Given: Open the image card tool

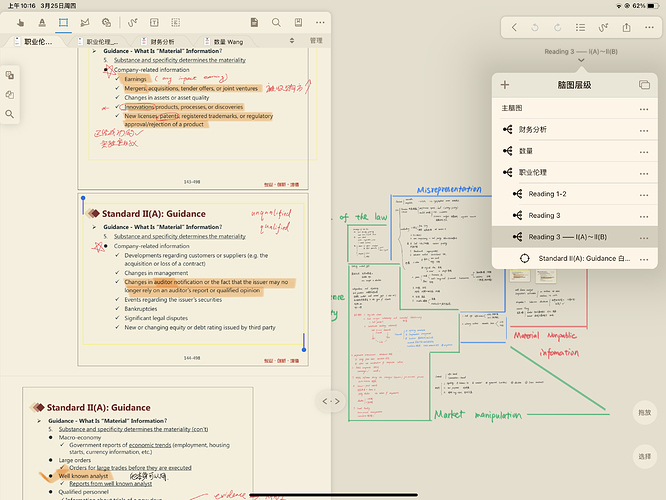Looking at the screenshot, I should pyautogui.click(x=106, y=23).
